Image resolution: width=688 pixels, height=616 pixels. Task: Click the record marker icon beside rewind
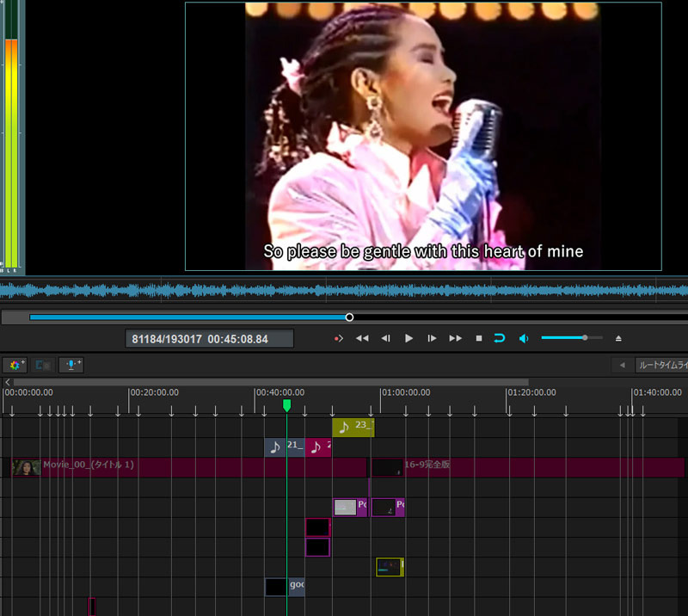point(338,338)
